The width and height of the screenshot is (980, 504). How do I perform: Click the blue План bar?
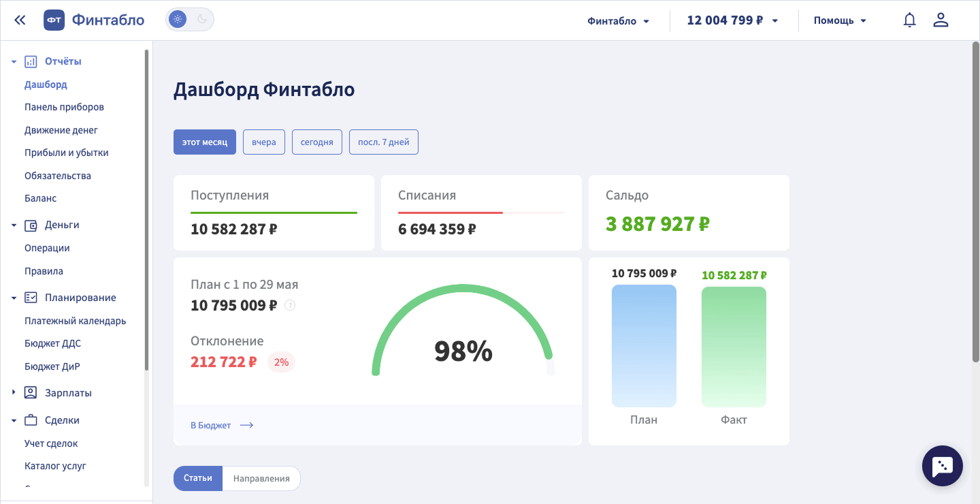(644, 346)
